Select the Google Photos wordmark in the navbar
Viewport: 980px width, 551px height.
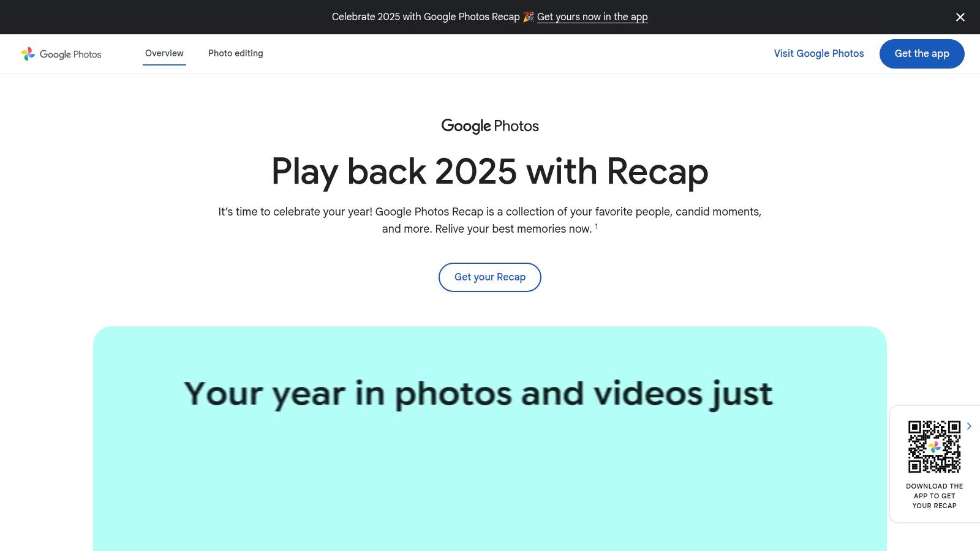point(70,54)
